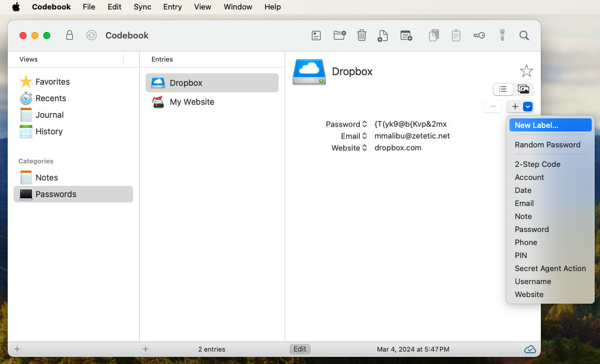This screenshot has height=364, width=600.
Task: Click the new category folder icon
Action: click(340, 35)
